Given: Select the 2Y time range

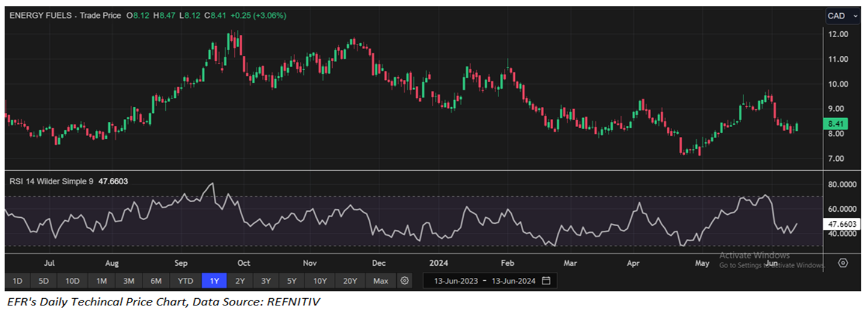Looking at the screenshot, I should tap(240, 281).
